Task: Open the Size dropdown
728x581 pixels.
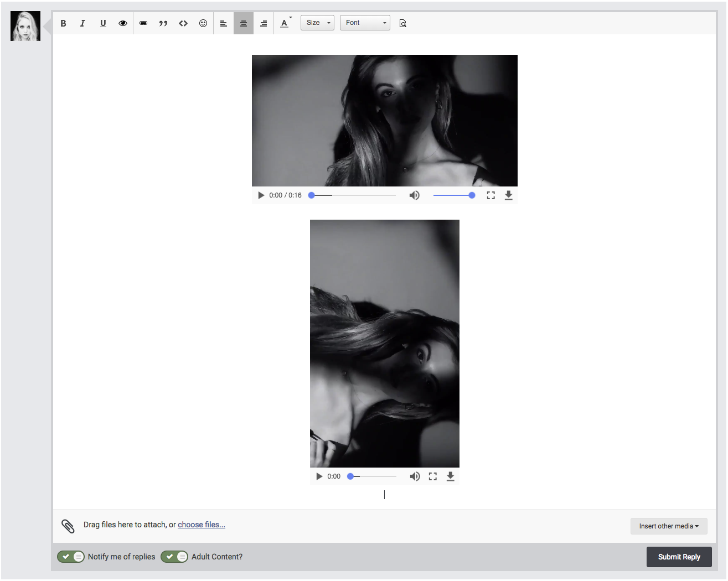Action: click(317, 23)
